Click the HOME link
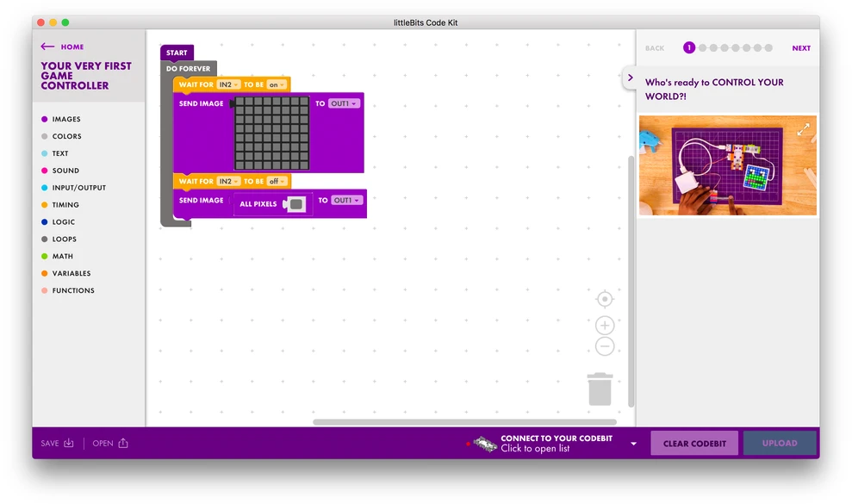 click(72, 47)
